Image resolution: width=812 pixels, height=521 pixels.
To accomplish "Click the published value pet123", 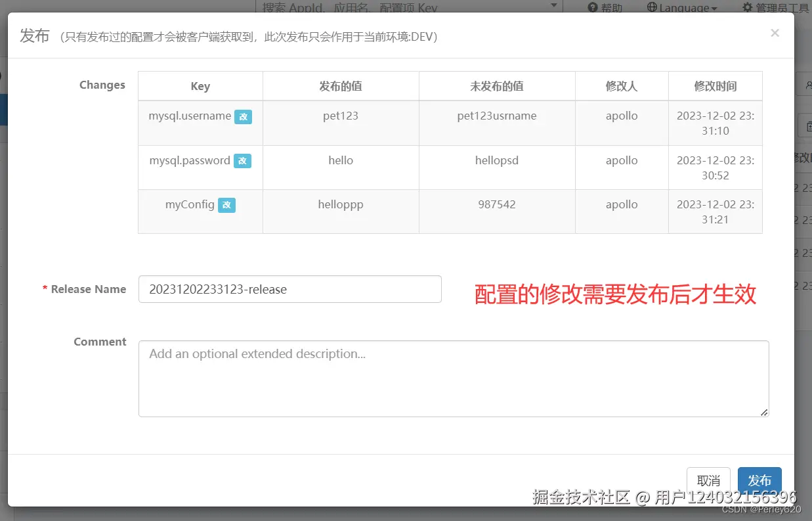I will pyautogui.click(x=341, y=116).
